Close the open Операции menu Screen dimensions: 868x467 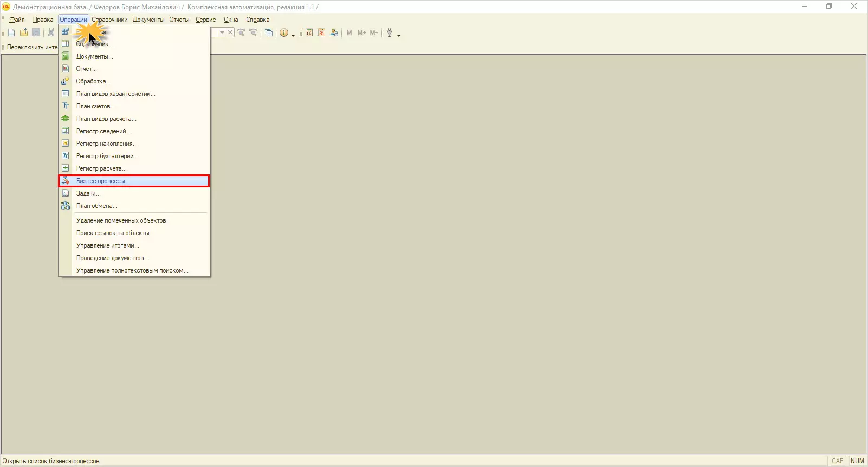tap(73, 20)
